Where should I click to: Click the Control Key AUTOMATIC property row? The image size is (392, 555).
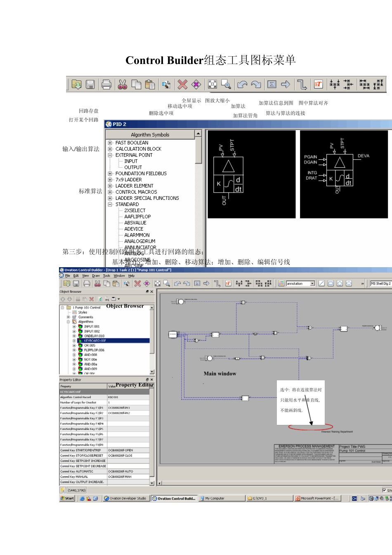click(104, 471)
